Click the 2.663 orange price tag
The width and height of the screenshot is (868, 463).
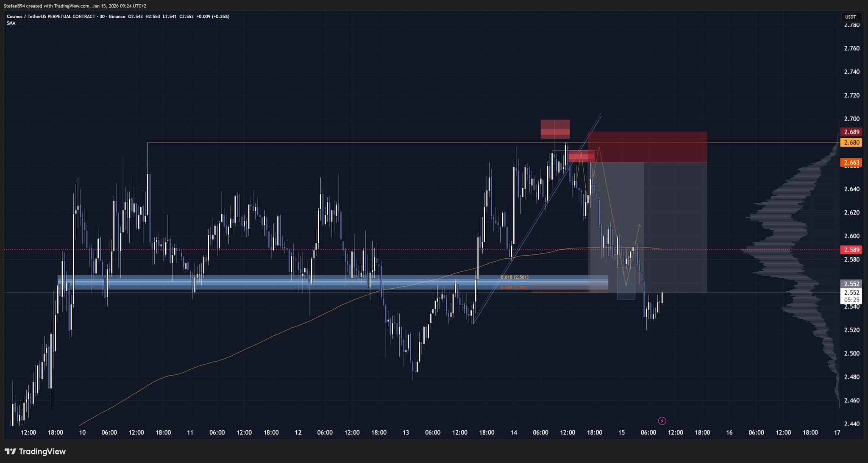tap(851, 162)
